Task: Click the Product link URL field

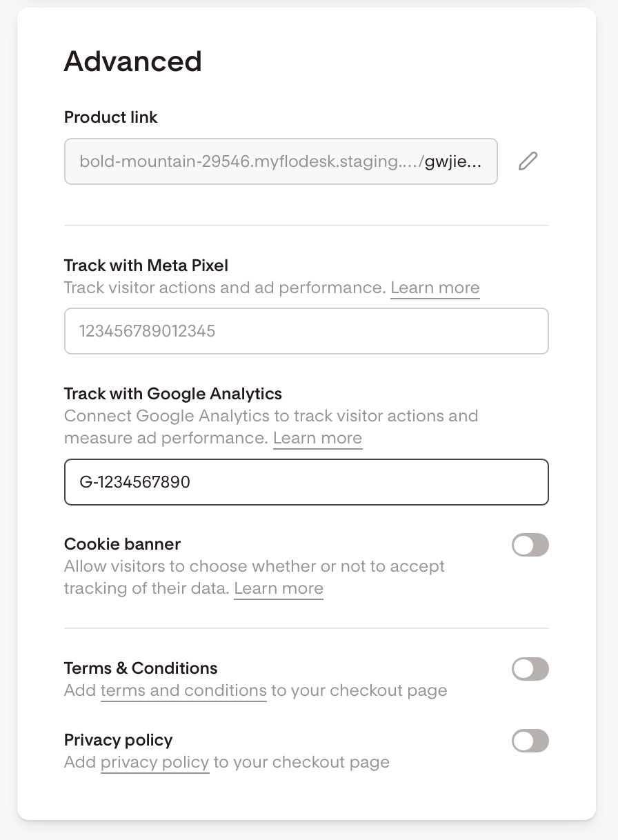Action: pos(281,161)
